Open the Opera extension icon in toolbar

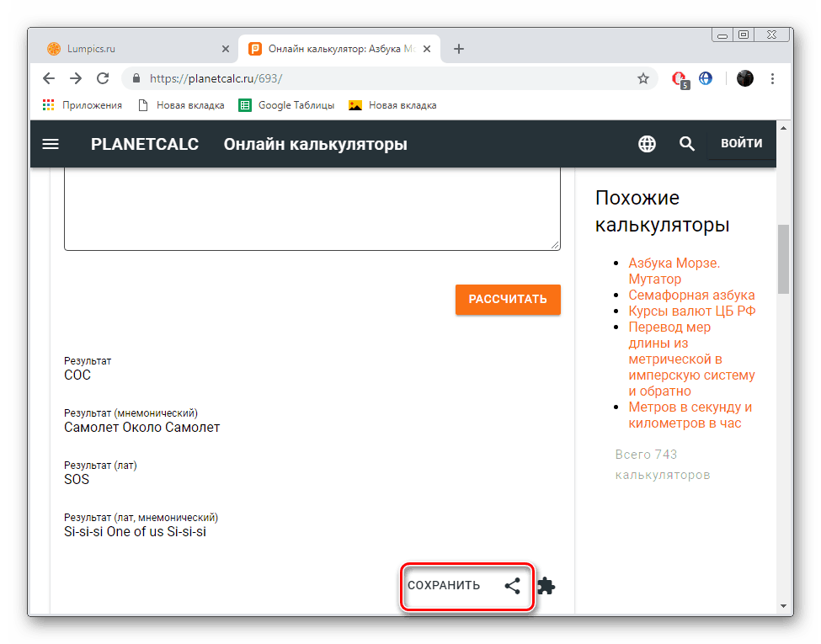click(679, 79)
